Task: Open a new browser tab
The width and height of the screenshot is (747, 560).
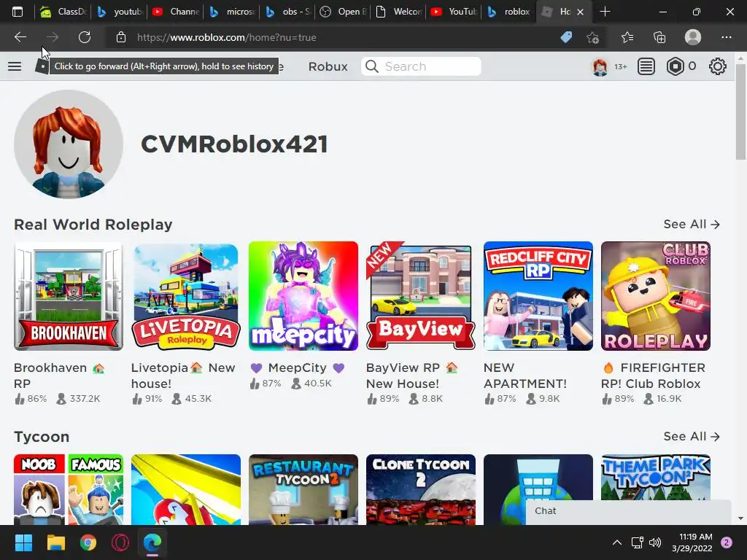Action: point(605,12)
